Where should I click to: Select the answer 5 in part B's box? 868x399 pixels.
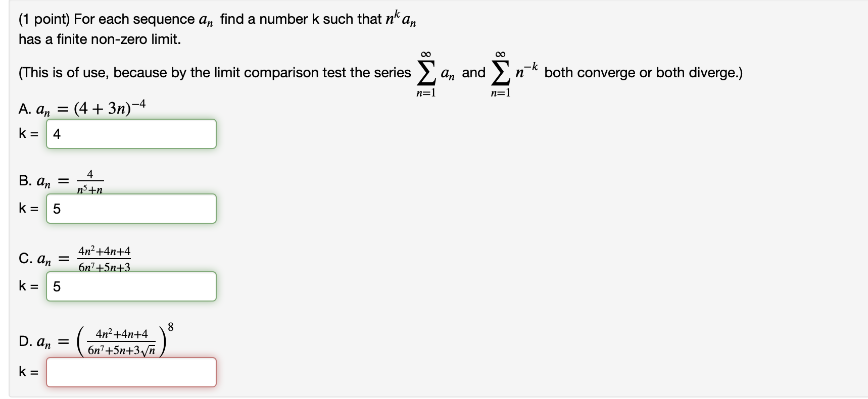[57, 209]
